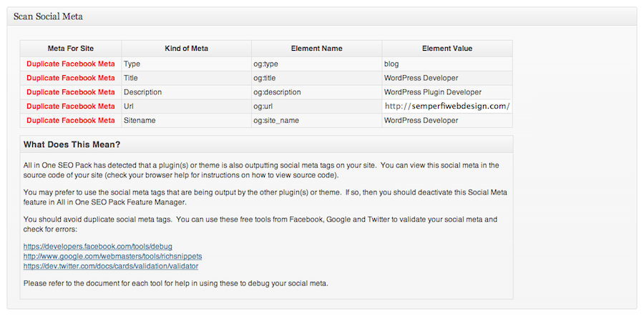Select the "blog" element value cell
The width and height of the screenshot is (644, 316).
click(392, 64)
